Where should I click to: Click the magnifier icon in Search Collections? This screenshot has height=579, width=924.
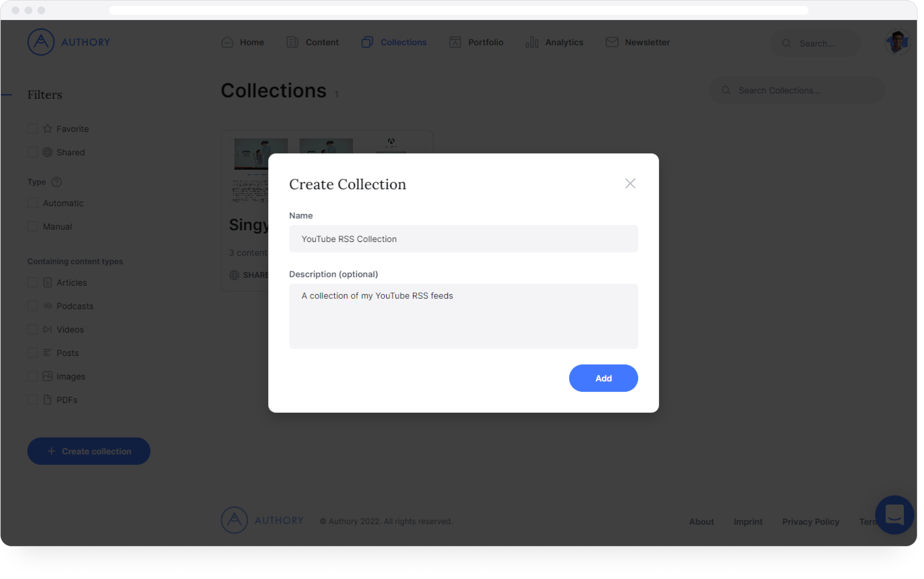pyautogui.click(x=726, y=90)
